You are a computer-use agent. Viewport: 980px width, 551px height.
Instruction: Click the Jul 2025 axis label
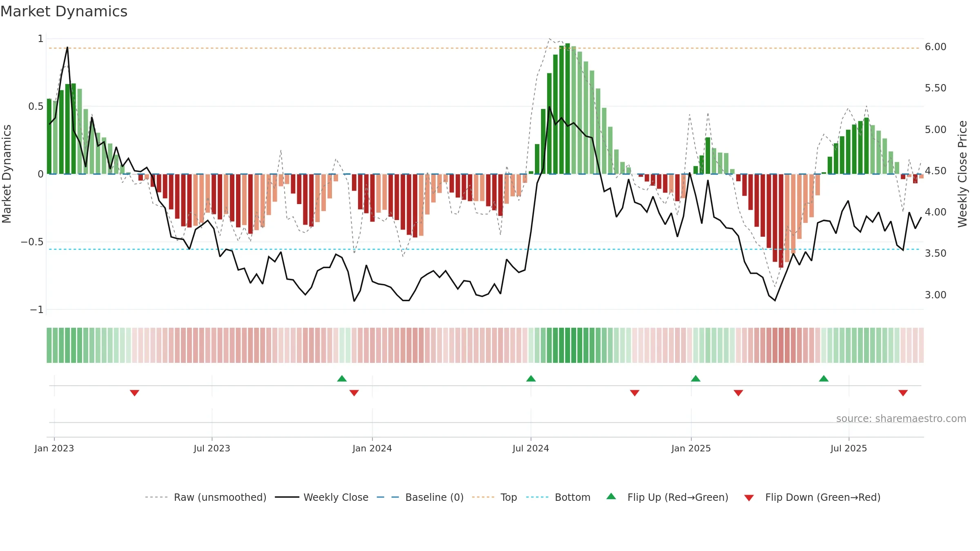point(849,448)
